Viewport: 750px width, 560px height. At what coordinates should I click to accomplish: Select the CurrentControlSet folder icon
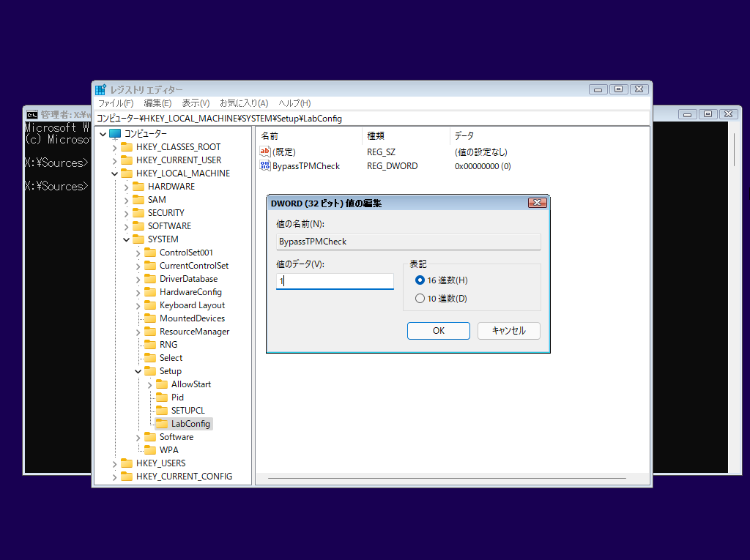150,266
